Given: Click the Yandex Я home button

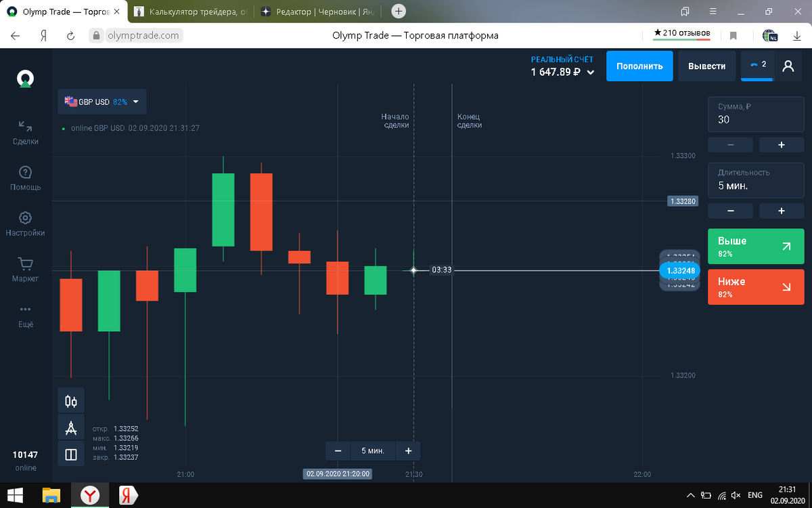Looking at the screenshot, I should click(x=43, y=35).
